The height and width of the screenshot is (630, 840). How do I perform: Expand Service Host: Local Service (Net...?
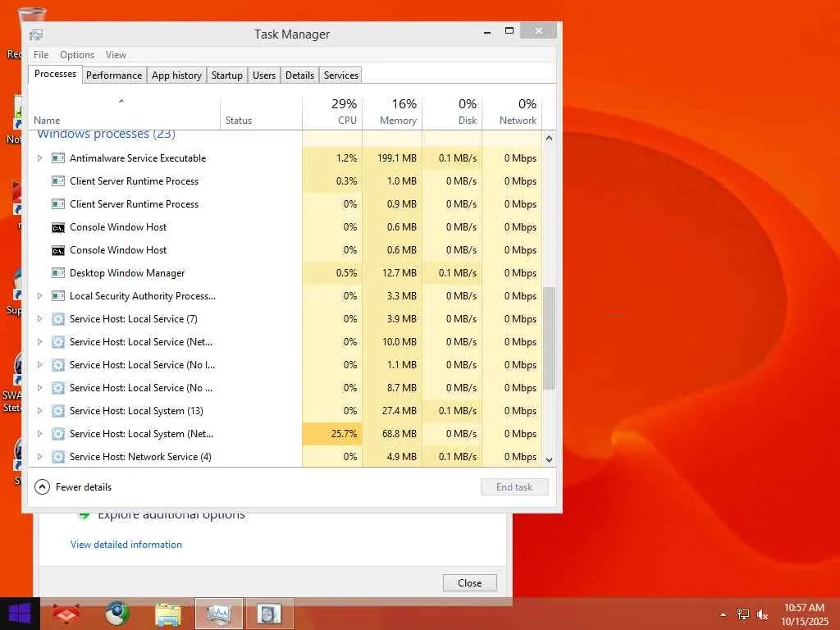click(x=39, y=342)
